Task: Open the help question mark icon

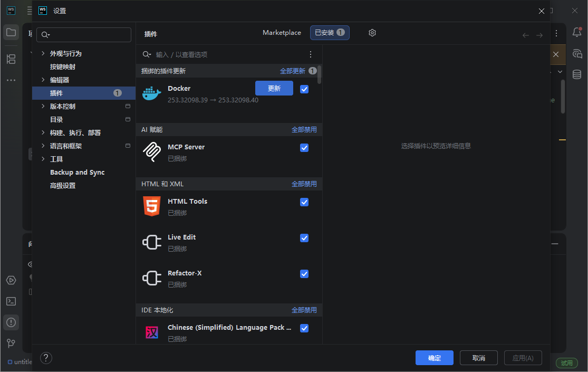Action: (46, 358)
